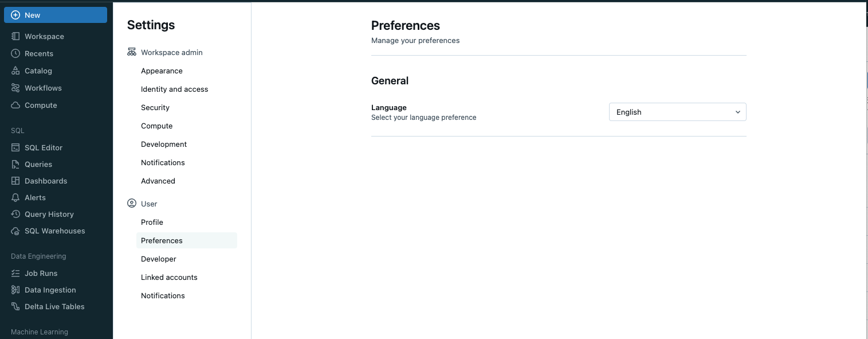The width and height of the screenshot is (868, 339).
Task: Open Workflows using its sidebar icon
Action: (x=15, y=88)
